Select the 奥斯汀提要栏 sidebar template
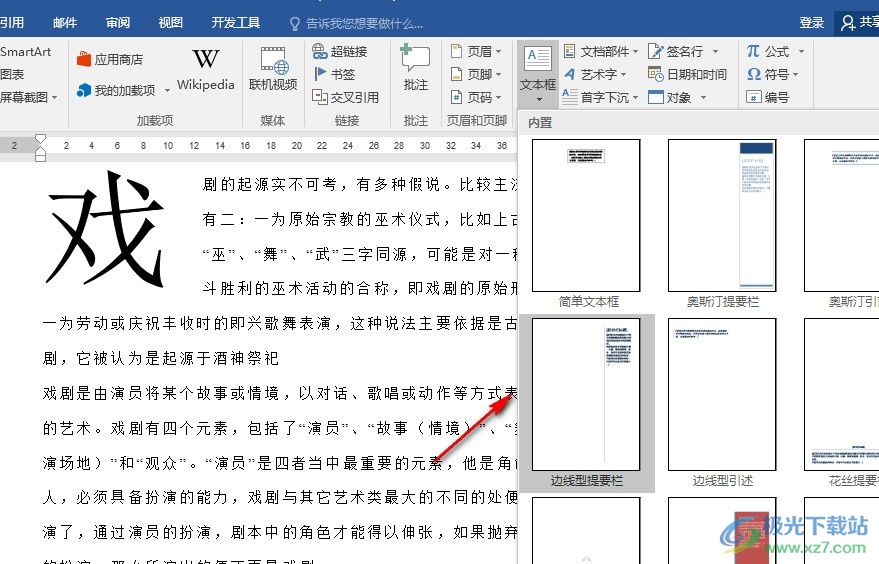The width and height of the screenshot is (879, 564). [722, 224]
